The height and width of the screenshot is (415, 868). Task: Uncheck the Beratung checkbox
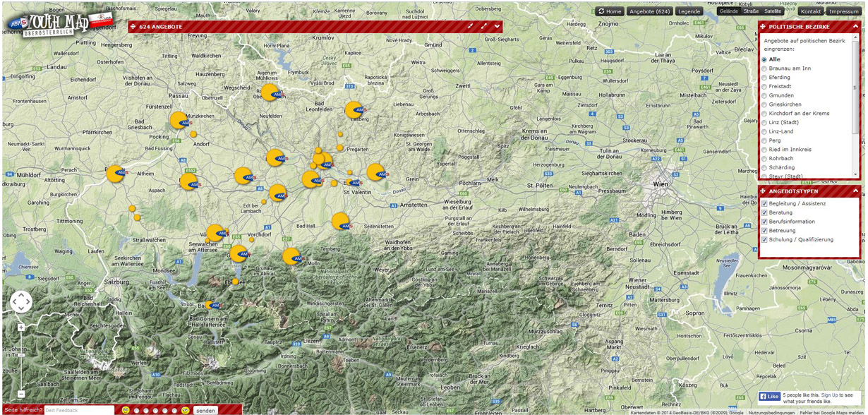[x=764, y=212]
